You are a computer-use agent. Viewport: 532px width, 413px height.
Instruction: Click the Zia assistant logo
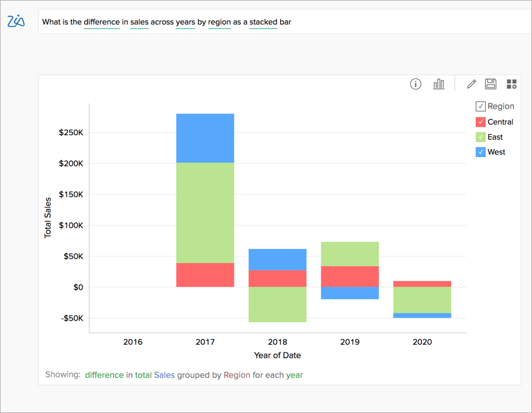(16, 21)
